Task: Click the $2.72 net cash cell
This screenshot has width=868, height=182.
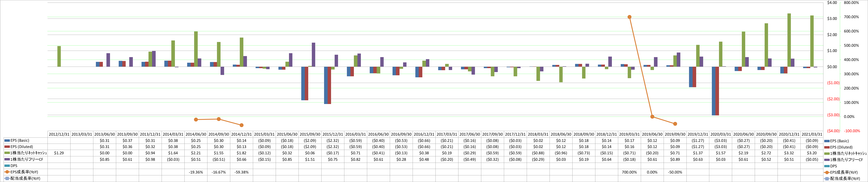Action: click(x=766, y=153)
